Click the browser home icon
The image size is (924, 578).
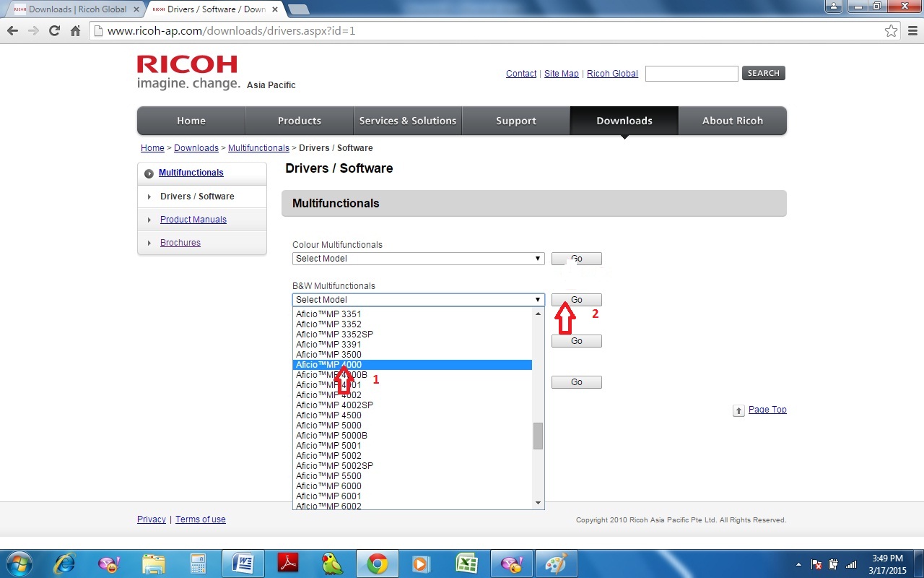(x=75, y=31)
